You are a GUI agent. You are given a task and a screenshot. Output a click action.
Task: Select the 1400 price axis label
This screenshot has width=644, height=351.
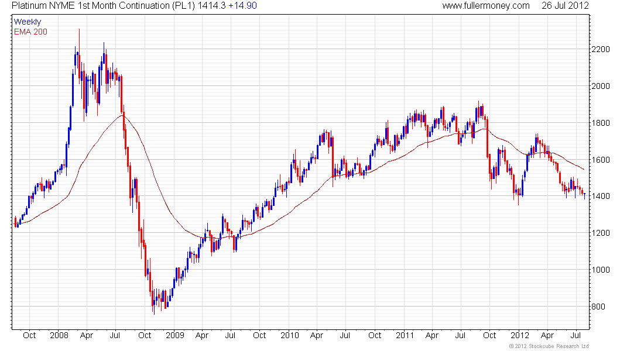[601, 196]
